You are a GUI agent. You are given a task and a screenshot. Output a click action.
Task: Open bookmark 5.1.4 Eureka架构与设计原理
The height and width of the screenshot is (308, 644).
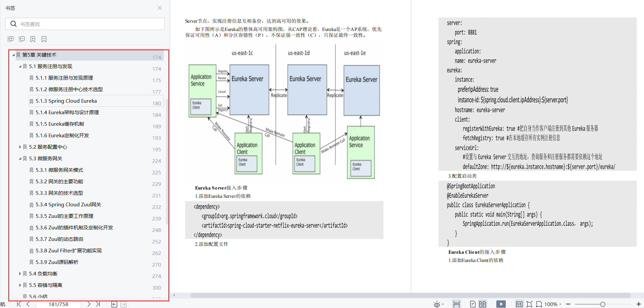[67, 113]
